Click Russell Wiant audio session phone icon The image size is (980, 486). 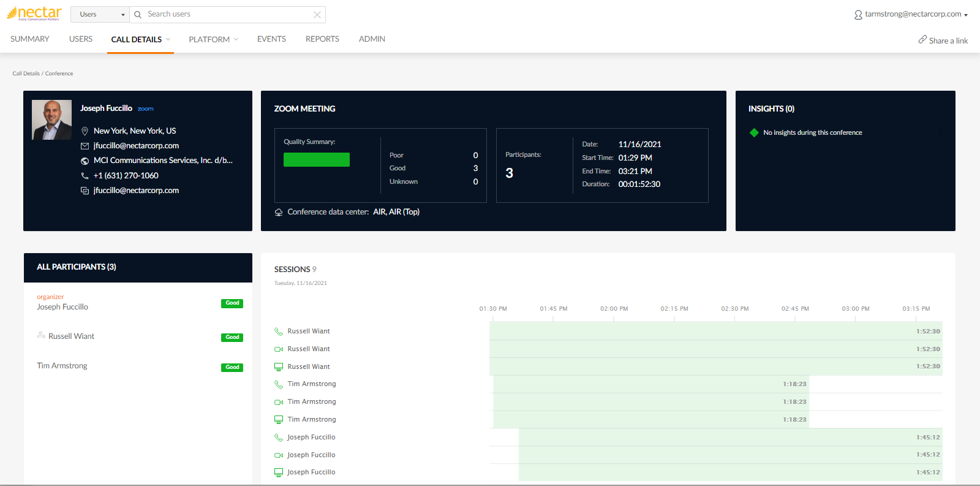point(279,332)
